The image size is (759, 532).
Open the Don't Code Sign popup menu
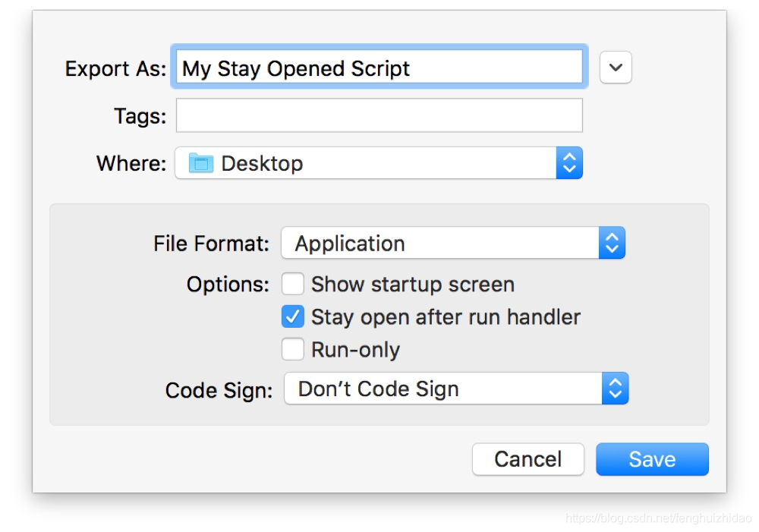coord(456,389)
